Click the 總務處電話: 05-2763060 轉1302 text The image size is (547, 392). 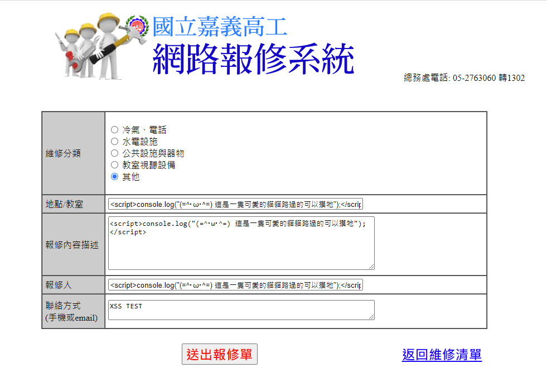pos(464,78)
